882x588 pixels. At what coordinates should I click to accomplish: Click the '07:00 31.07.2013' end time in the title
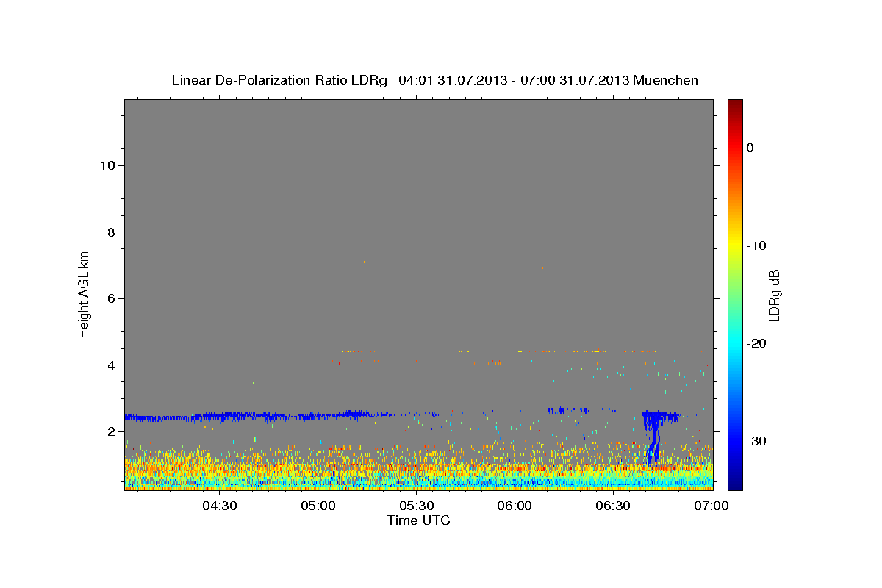[576, 80]
